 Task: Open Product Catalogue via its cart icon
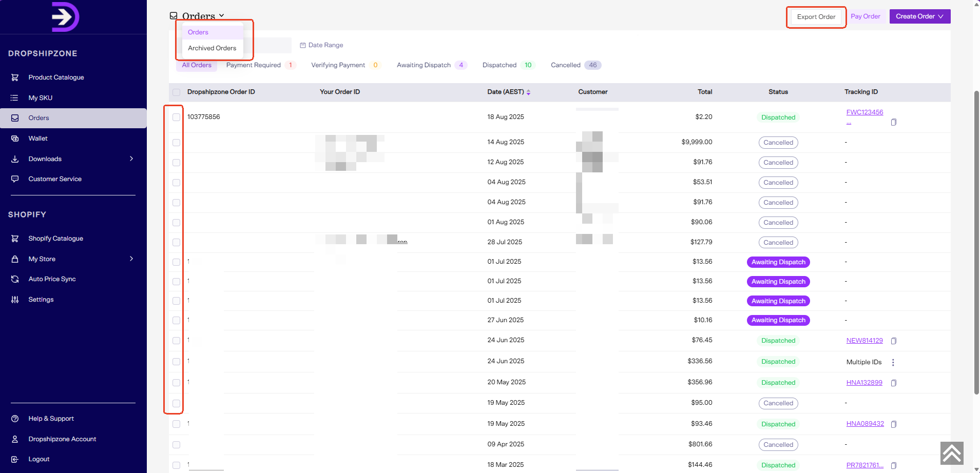15,77
